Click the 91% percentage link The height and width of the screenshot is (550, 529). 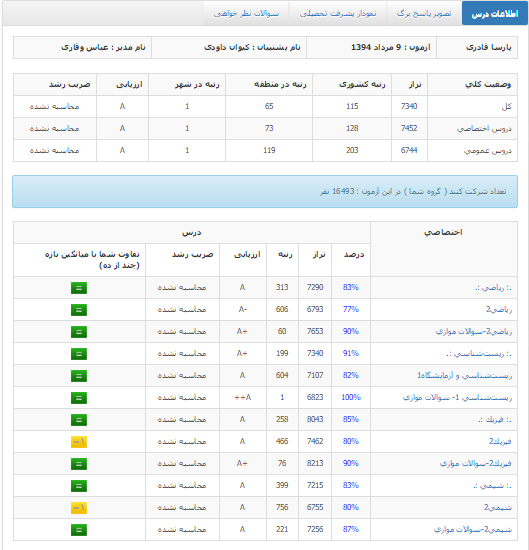coord(351,354)
